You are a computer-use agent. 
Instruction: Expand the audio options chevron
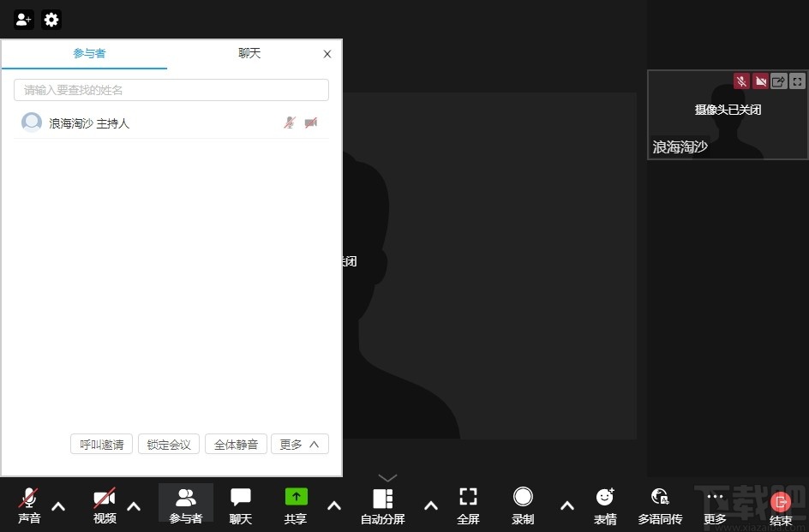(x=58, y=506)
